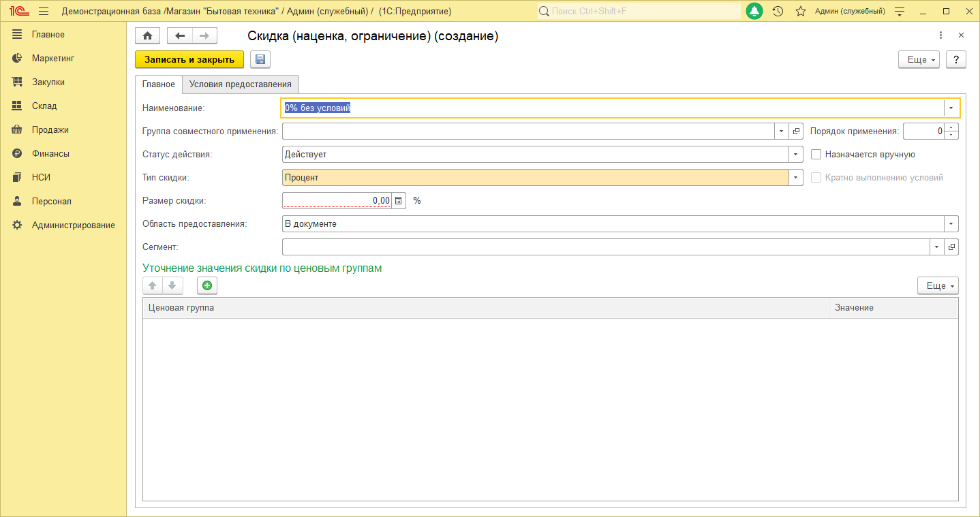Expand Область предоставления dropdown
The width and height of the screenshot is (980, 517).
[x=951, y=224]
